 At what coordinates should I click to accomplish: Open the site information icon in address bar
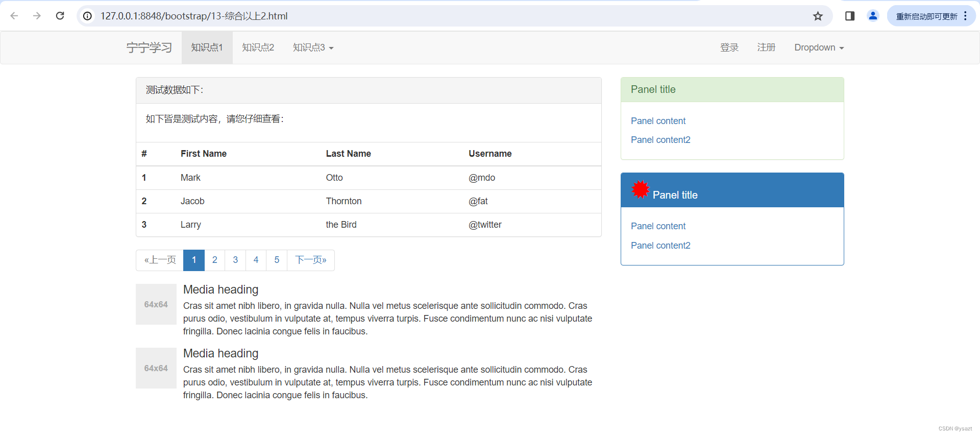pyautogui.click(x=88, y=16)
